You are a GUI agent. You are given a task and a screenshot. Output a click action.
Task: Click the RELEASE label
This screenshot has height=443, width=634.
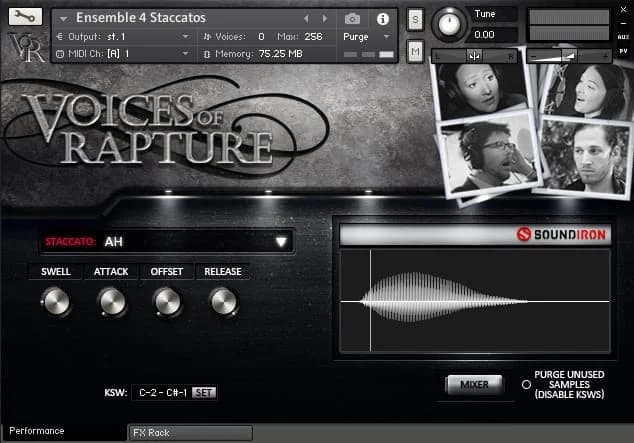(223, 272)
